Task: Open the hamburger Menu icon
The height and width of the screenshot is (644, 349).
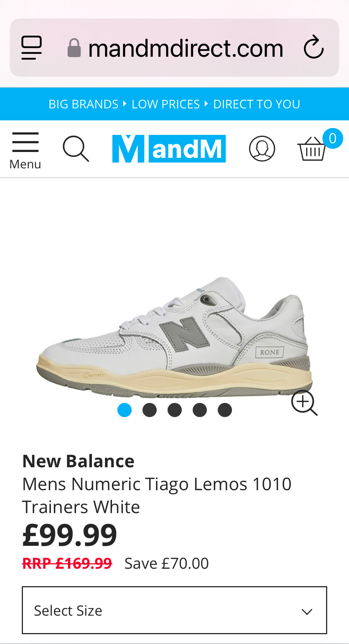Action: click(25, 151)
